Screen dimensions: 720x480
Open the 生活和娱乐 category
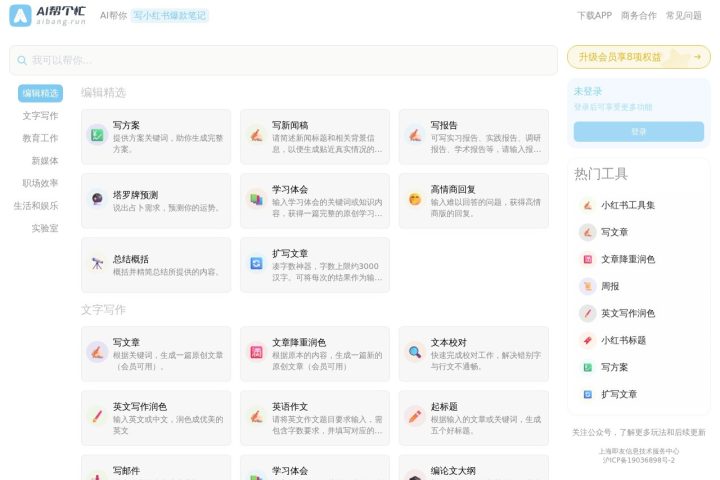(x=36, y=206)
